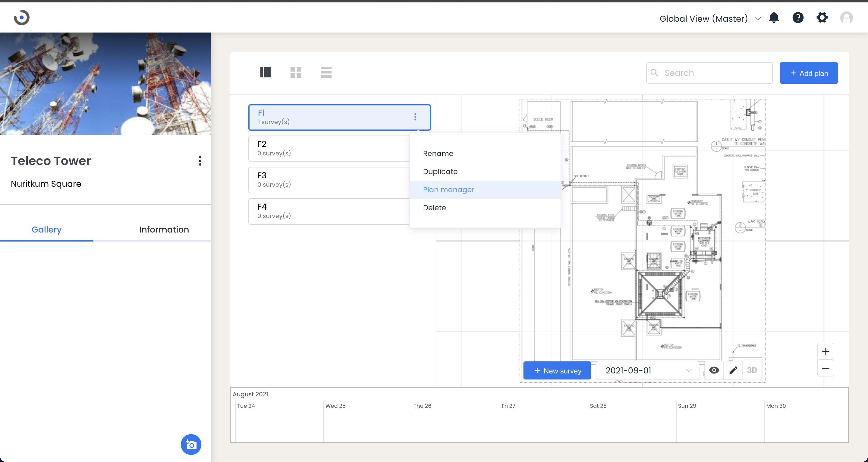The image size is (868, 462).
Task: Choose Duplicate from the context menu
Action: (x=485, y=172)
